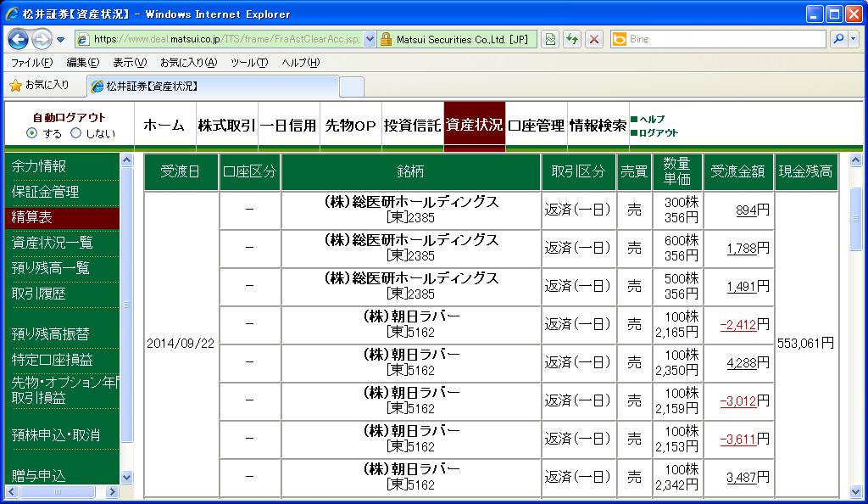Click the Bing search input field

point(726,39)
